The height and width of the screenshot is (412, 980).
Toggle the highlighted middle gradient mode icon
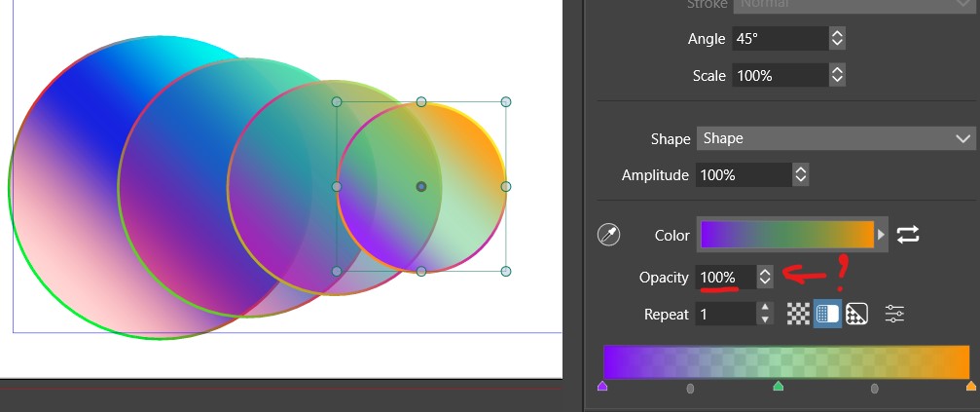[827, 314]
